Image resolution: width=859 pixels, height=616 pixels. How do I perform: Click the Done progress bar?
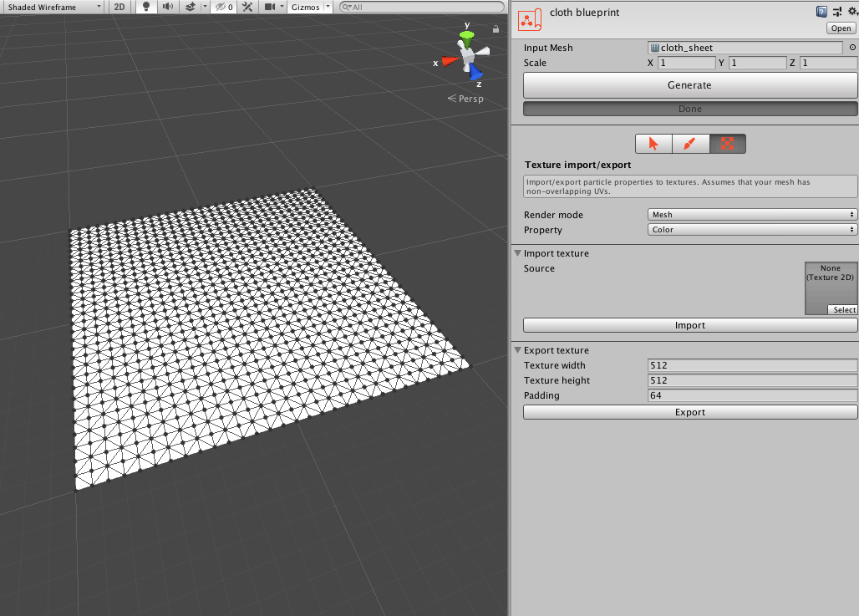(x=690, y=109)
